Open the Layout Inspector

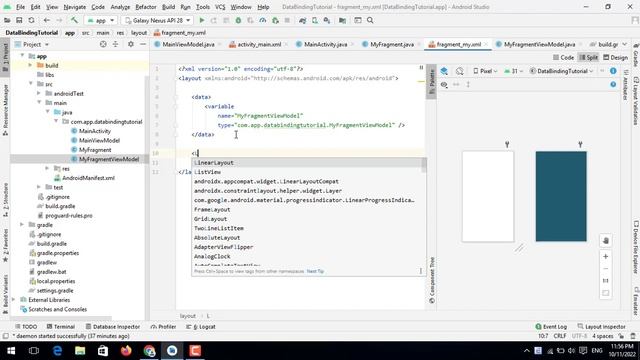602,327
